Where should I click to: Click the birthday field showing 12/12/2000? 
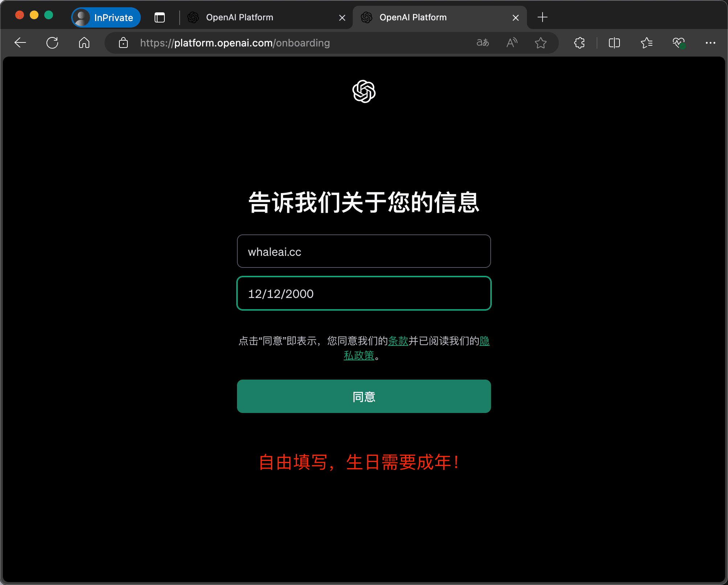pos(364,293)
